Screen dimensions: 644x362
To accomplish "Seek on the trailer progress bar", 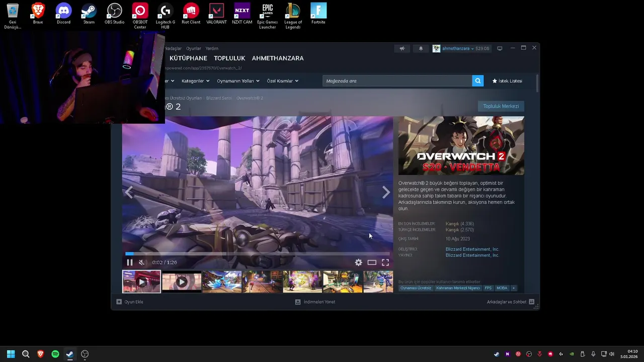I will pyautogui.click(x=258, y=254).
